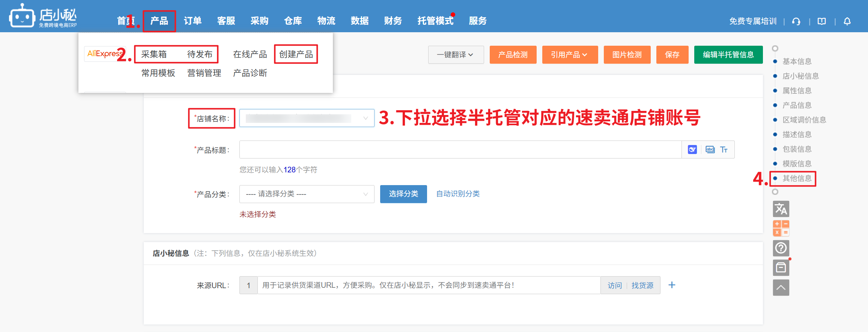Viewport: 868px width, 332px height.
Task: Jump to 其他信息 in side navigation
Action: tap(797, 178)
